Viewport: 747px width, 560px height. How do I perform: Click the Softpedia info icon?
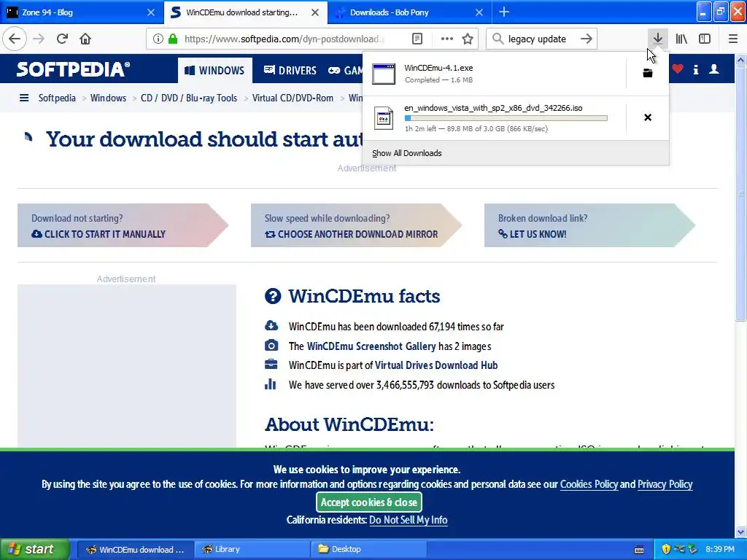696,69
